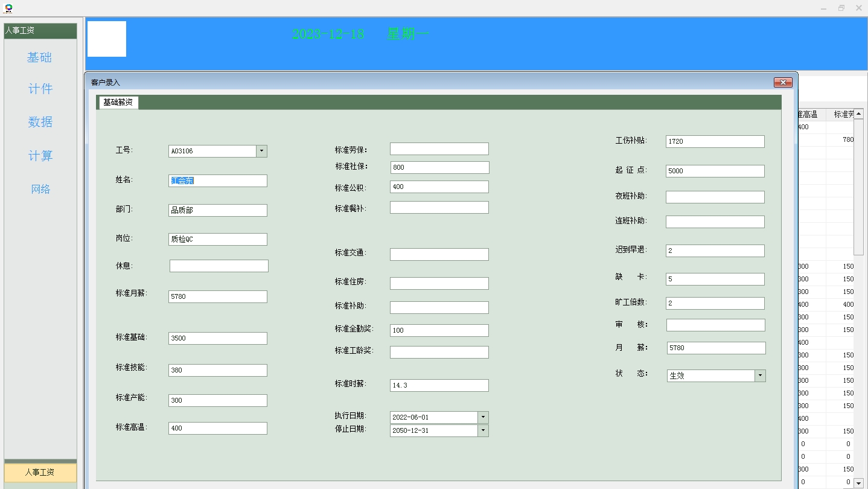Click the white logo box in blue header
The height and width of the screenshot is (489, 868).
point(107,39)
